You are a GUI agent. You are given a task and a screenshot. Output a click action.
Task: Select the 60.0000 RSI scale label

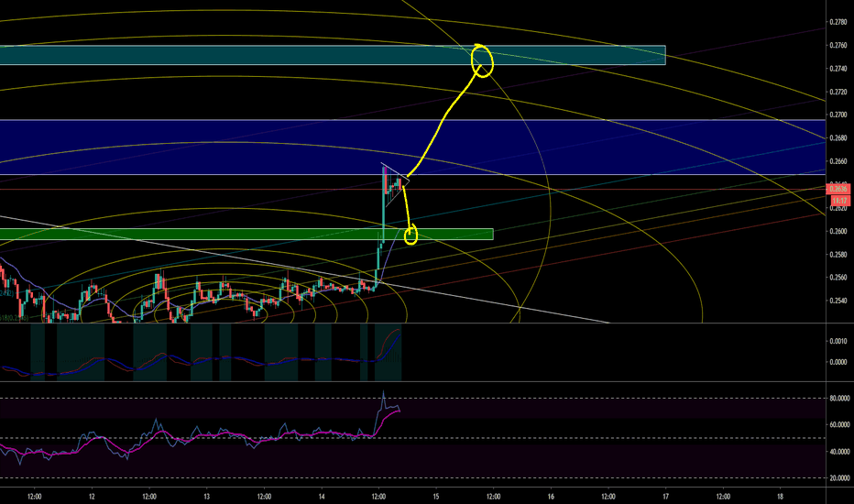point(839,424)
